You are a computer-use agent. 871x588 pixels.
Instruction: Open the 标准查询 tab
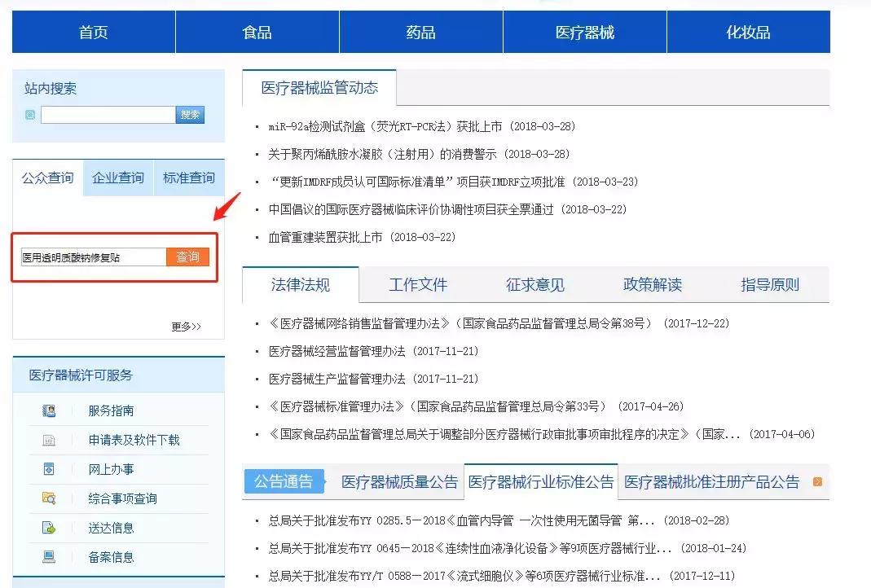pyautogui.click(x=188, y=177)
